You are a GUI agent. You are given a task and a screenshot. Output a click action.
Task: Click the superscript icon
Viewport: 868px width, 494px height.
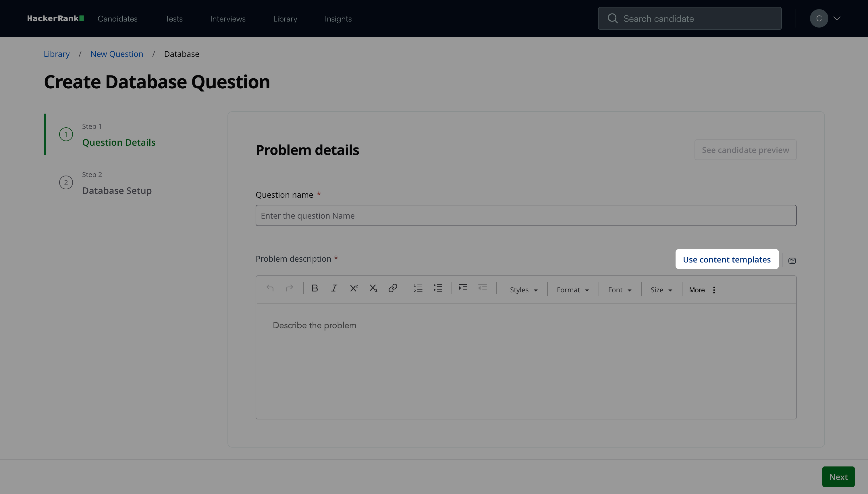(x=354, y=288)
